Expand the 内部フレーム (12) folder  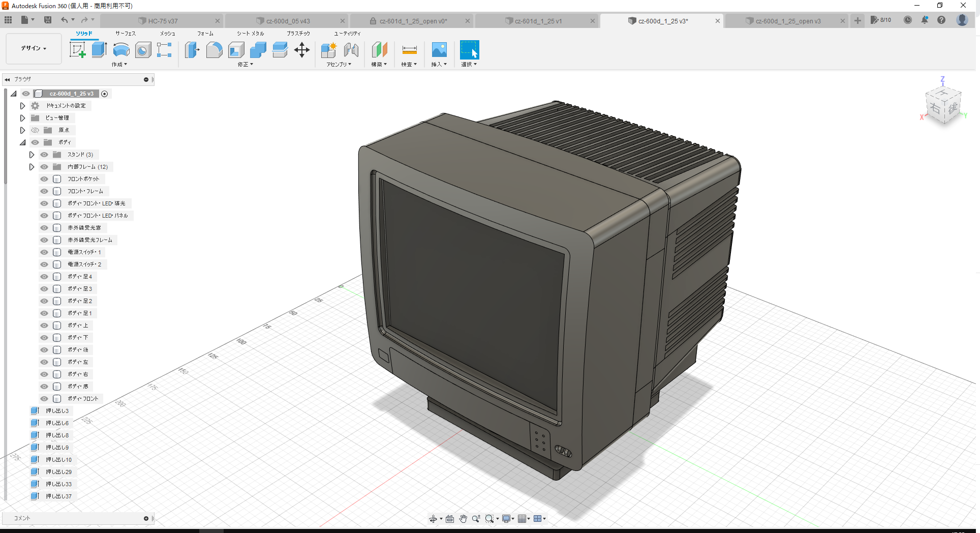[32, 166]
